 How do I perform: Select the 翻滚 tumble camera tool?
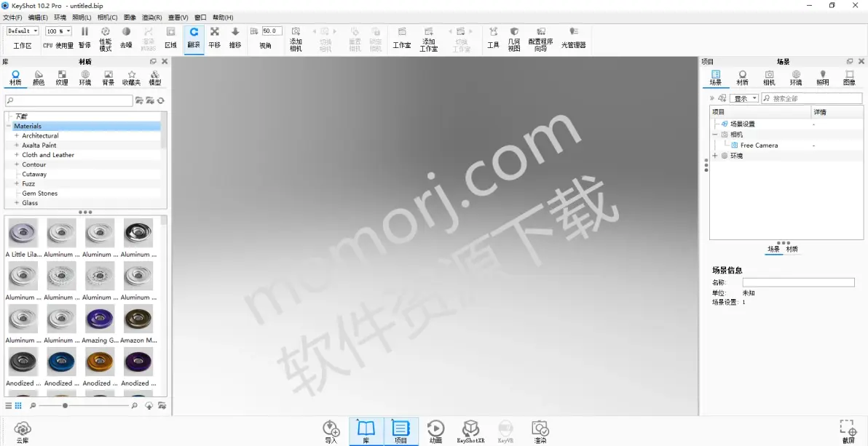click(194, 39)
